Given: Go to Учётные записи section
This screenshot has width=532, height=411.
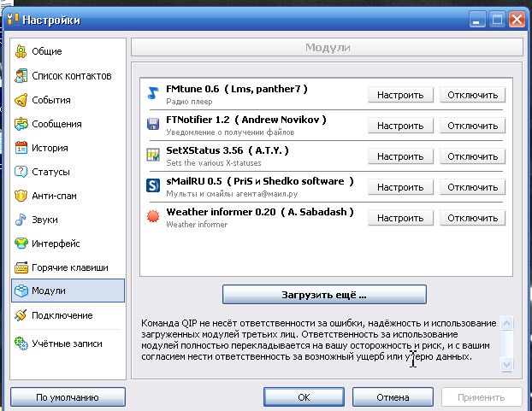Looking at the screenshot, I should (67, 343).
